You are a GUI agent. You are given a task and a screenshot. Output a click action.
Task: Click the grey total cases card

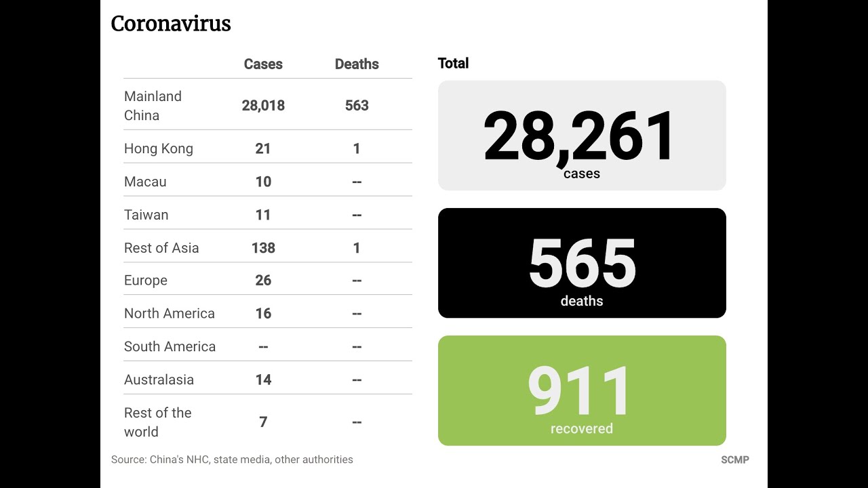pyautogui.click(x=582, y=136)
